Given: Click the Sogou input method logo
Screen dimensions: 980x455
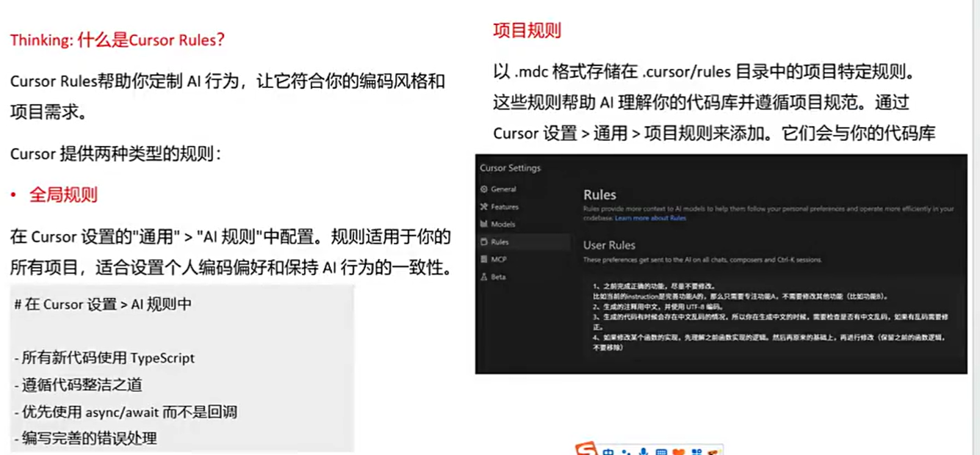Looking at the screenshot, I should coord(586,450).
